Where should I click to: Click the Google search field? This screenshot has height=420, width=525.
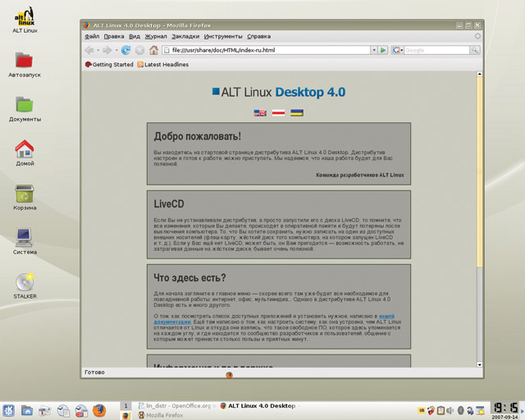[x=436, y=50]
